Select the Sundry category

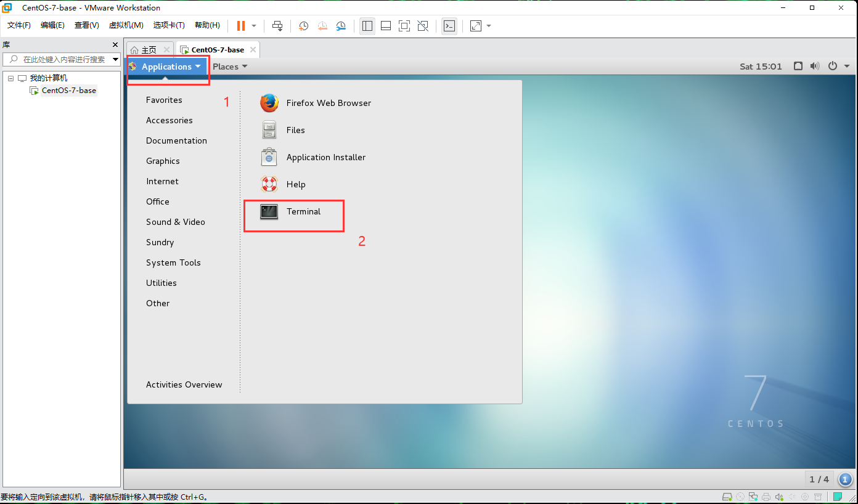pyautogui.click(x=160, y=242)
